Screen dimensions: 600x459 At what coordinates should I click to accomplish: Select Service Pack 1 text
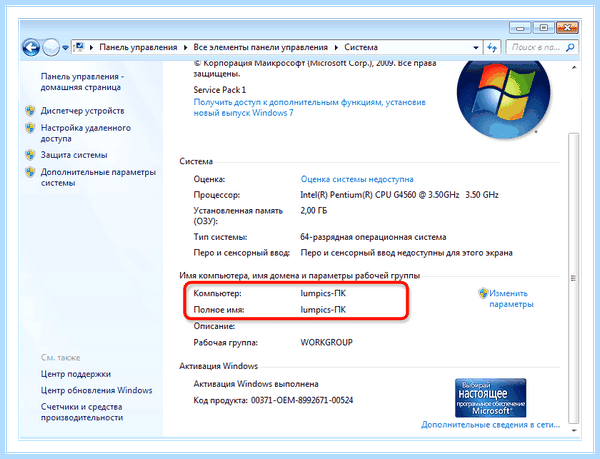click(x=220, y=90)
